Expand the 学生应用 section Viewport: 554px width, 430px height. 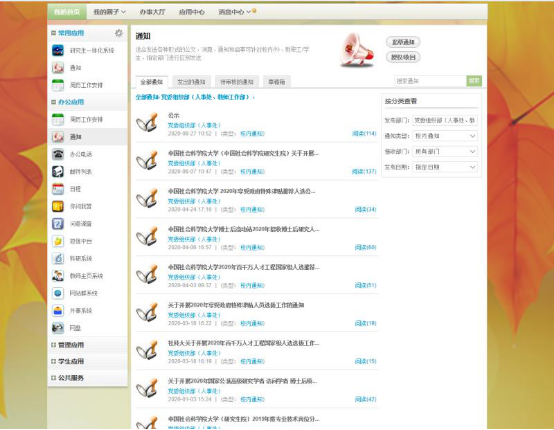point(53,361)
